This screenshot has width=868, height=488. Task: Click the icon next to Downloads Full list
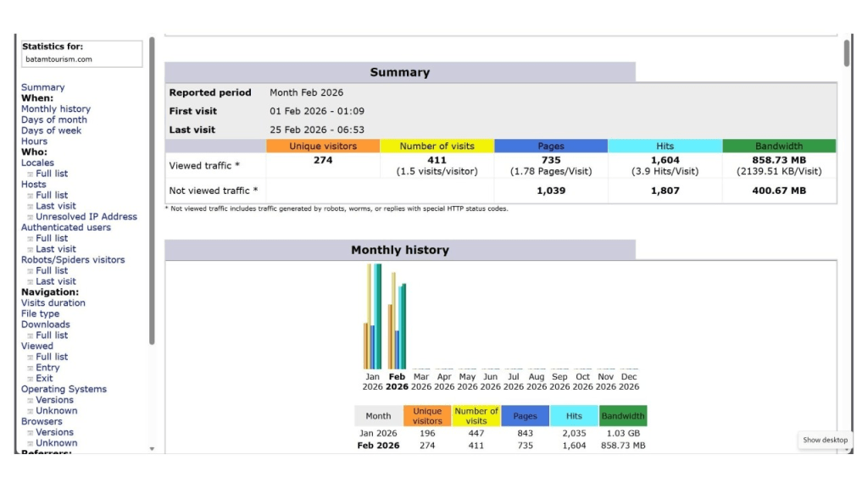tap(31, 335)
